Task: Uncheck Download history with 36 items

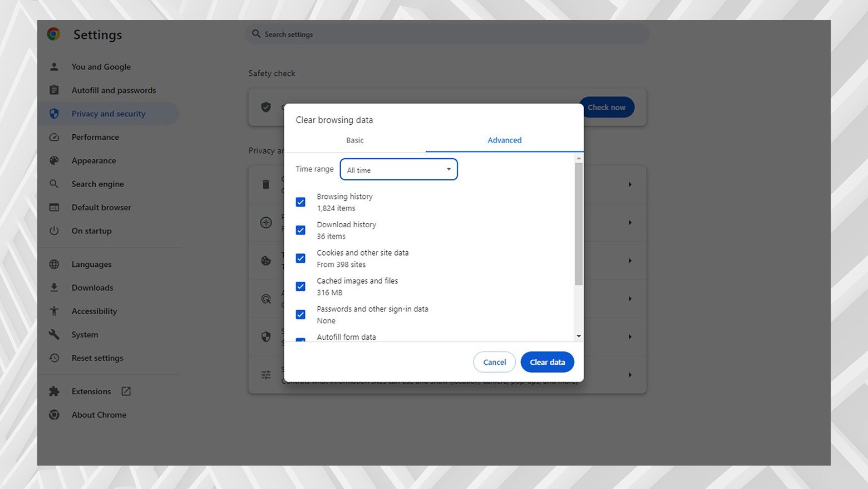Action: 300,230
